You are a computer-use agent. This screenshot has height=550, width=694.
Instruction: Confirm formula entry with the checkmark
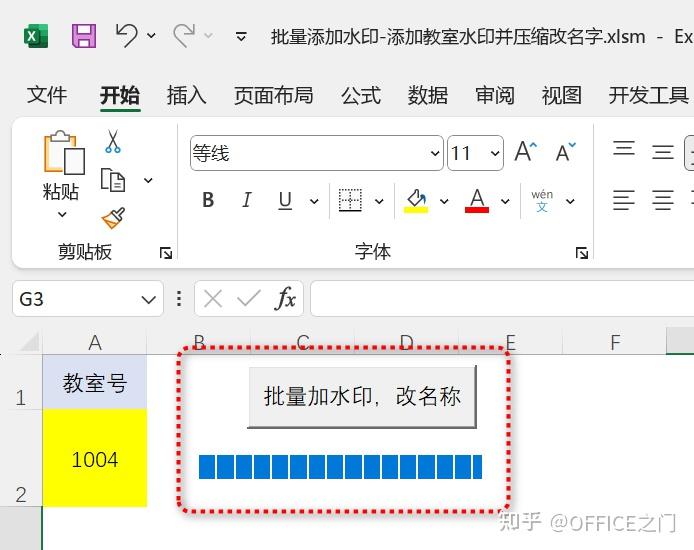click(249, 299)
